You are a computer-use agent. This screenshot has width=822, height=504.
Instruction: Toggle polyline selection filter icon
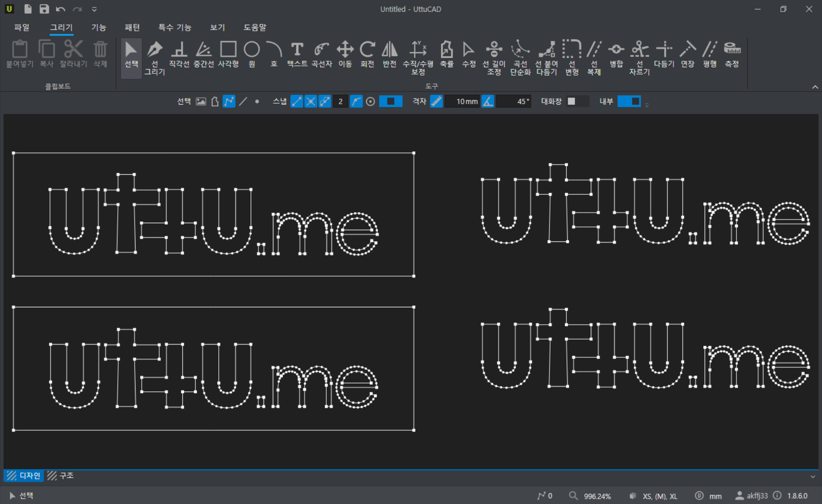click(x=229, y=101)
